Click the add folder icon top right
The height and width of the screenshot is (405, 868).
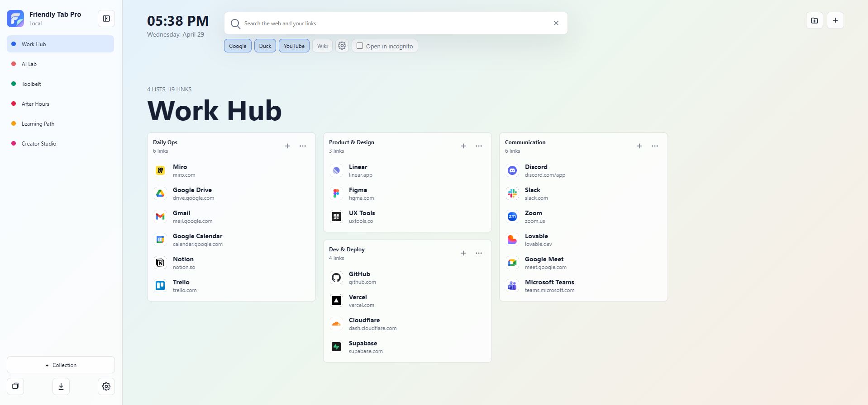[x=815, y=20]
